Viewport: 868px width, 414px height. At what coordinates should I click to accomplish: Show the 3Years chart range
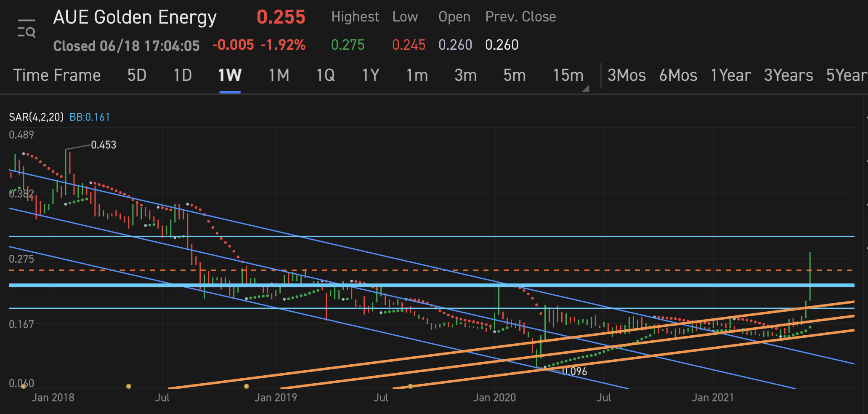pyautogui.click(x=788, y=75)
